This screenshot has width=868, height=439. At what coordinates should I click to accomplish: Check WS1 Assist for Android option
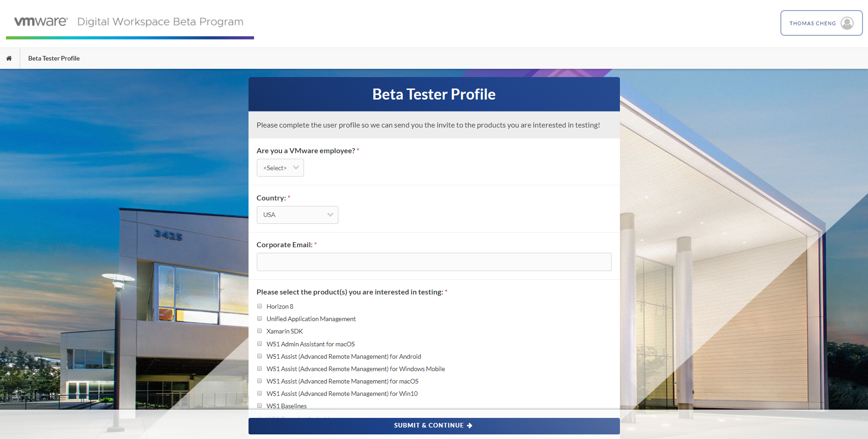coord(260,356)
